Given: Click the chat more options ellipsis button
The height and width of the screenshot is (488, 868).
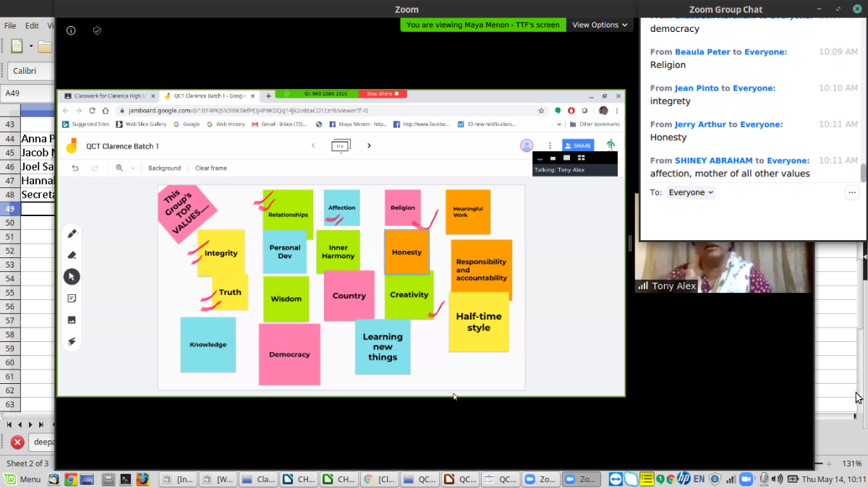Looking at the screenshot, I should [851, 192].
